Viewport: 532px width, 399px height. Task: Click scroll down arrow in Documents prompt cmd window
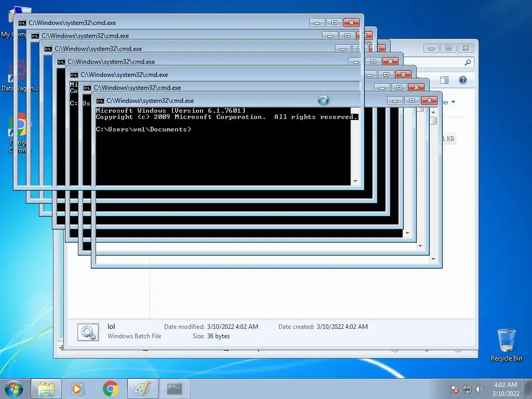click(433, 259)
